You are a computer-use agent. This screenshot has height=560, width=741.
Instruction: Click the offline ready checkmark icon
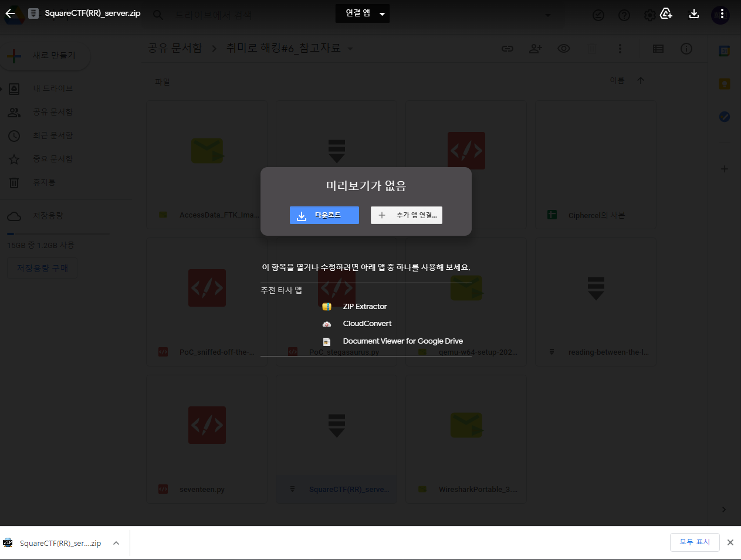pyautogui.click(x=598, y=15)
